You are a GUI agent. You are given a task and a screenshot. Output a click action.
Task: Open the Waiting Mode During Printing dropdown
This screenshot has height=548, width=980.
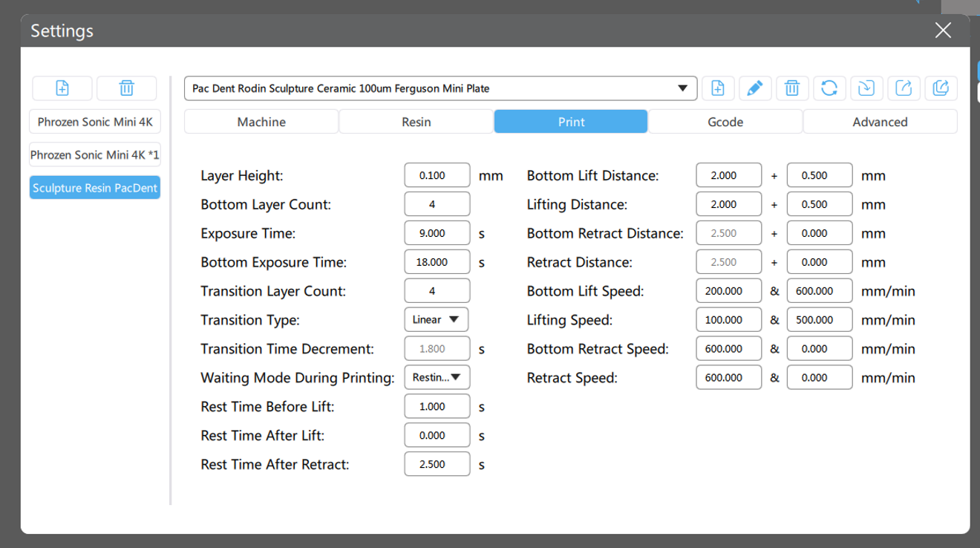pos(437,377)
